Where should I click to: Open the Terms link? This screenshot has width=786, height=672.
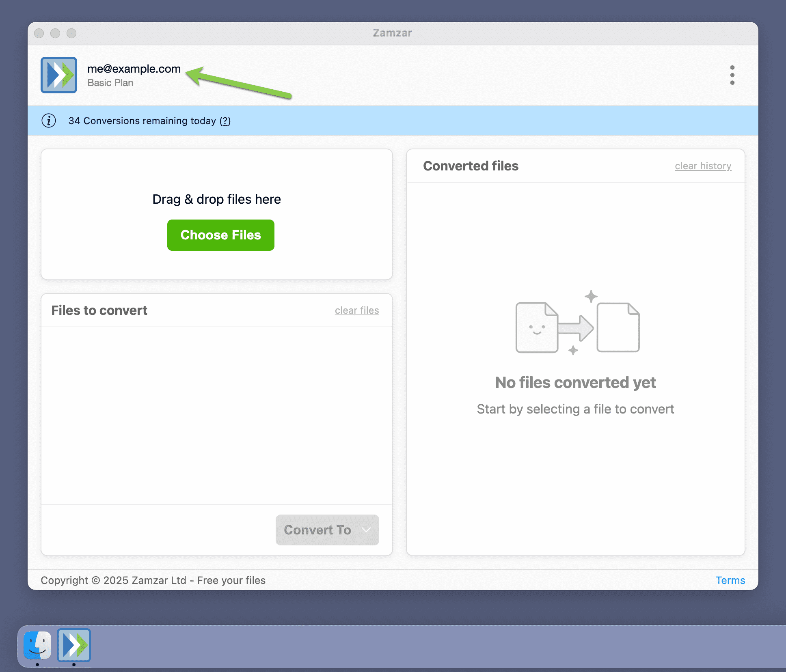click(730, 580)
